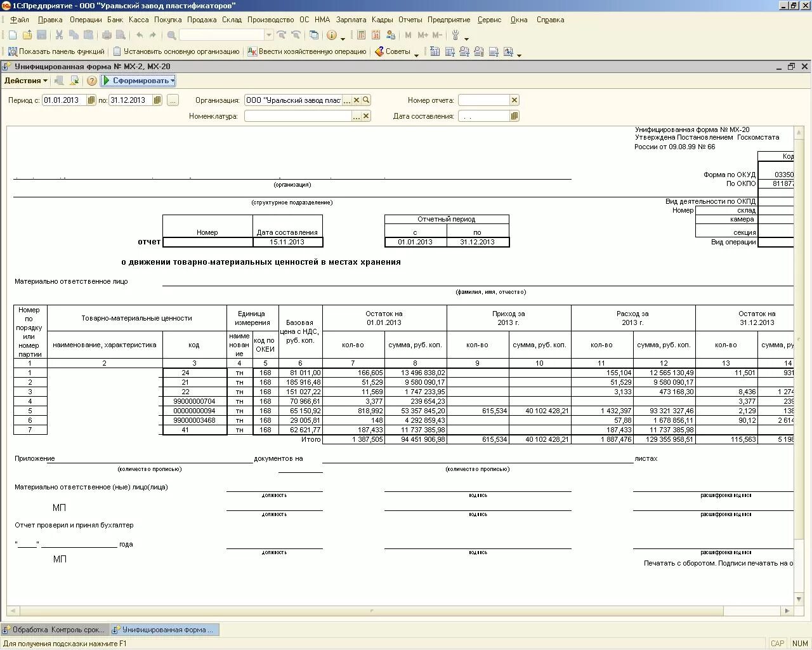Image resolution: width=812 pixels, height=650 pixels.
Task: Expand the Сформировать button dropdown arrow
Action: tap(173, 81)
